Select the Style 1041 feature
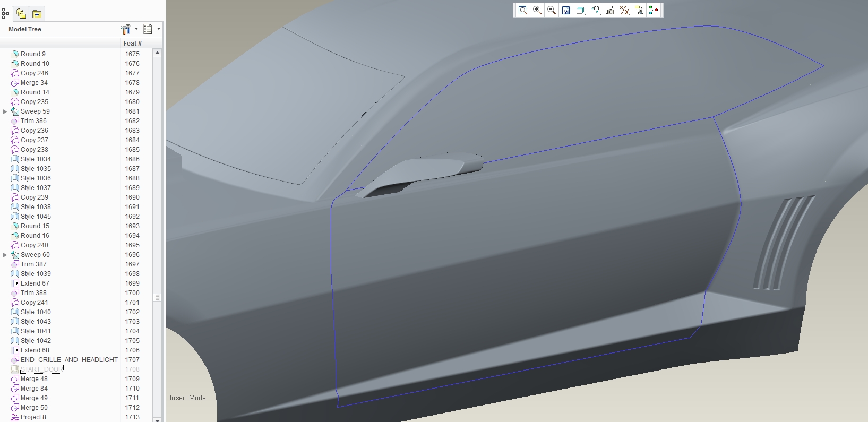This screenshot has width=868, height=422. 36,331
